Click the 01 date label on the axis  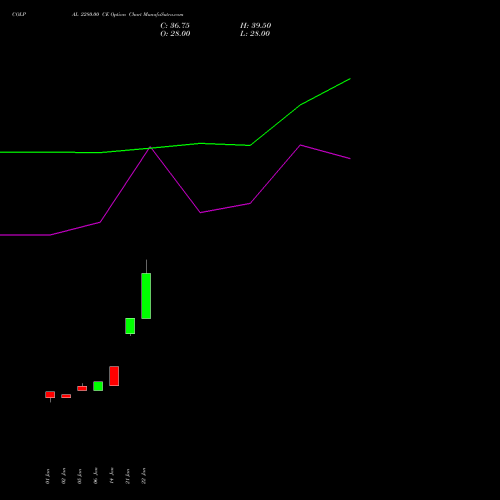click(47, 476)
